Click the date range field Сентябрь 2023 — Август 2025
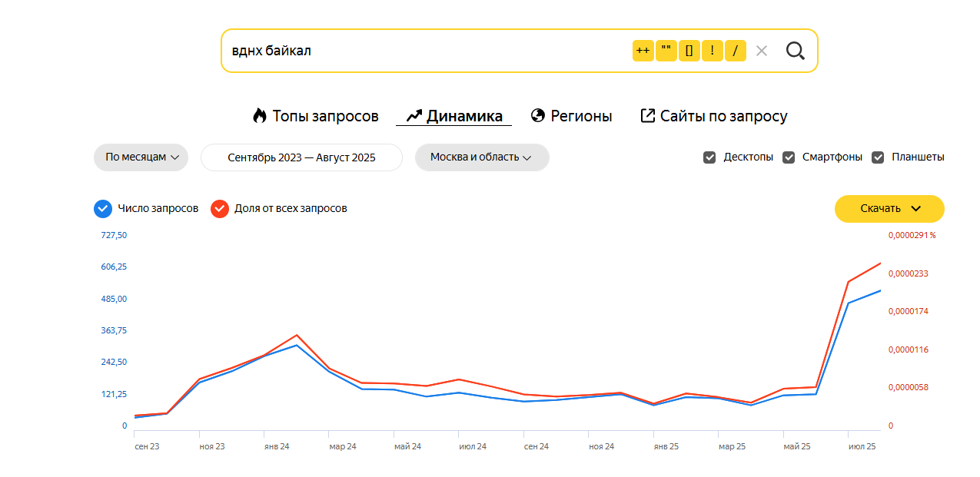The width and height of the screenshot is (980, 477). (301, 157)
